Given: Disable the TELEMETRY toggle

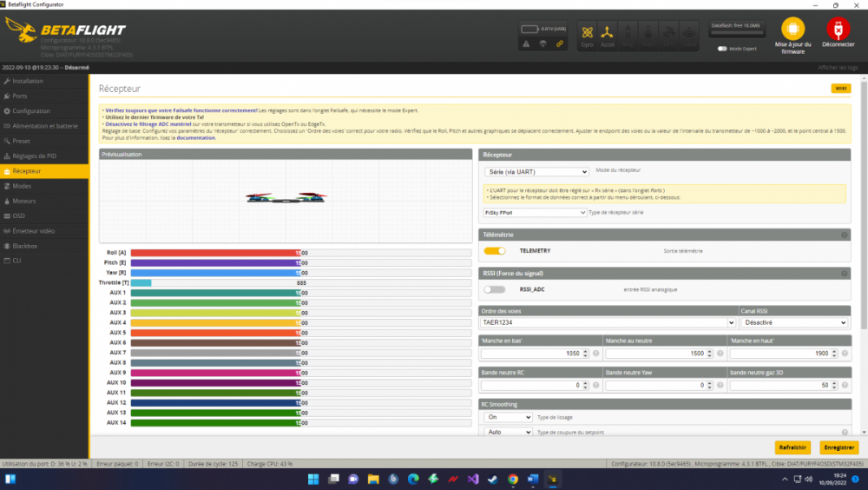Looking at the screenshot, I should click(495, 250).
